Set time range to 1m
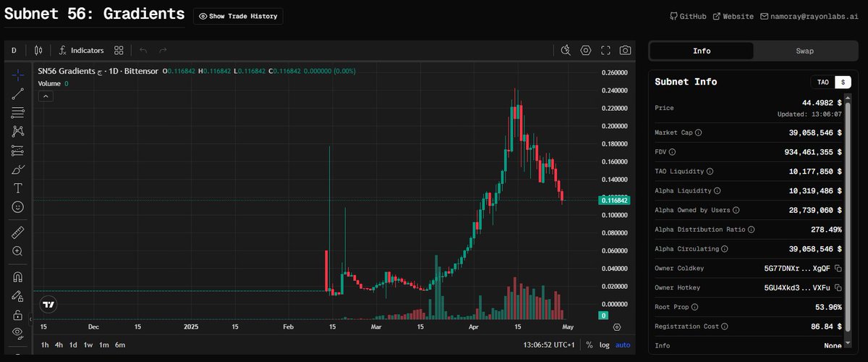 103,345
